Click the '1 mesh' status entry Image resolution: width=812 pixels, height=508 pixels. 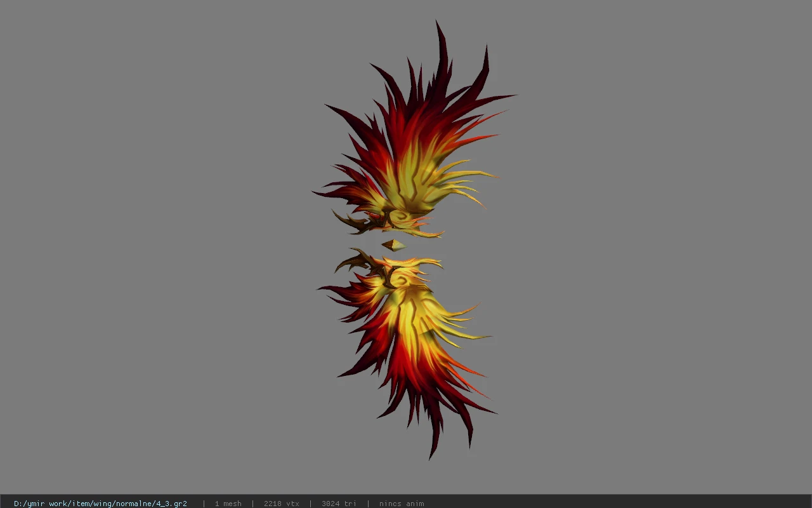pos(228,504)
